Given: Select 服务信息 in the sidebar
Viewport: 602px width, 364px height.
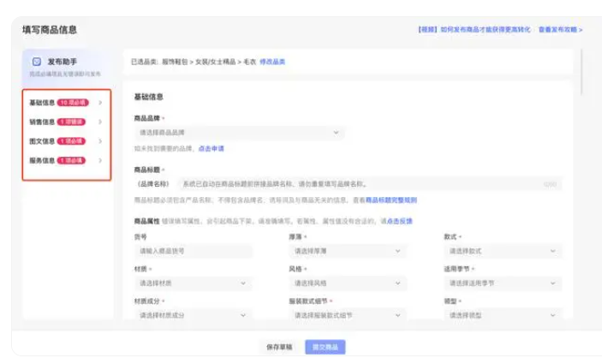Looking at the screenshot, I should (x=42, y=160).
